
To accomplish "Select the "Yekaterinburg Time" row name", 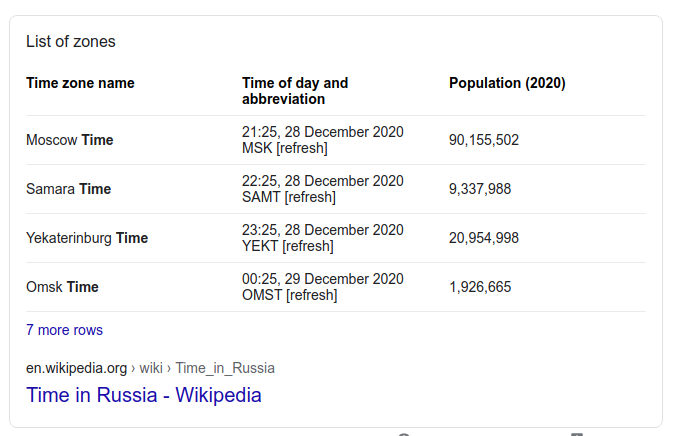I will (x=87, y=238).
